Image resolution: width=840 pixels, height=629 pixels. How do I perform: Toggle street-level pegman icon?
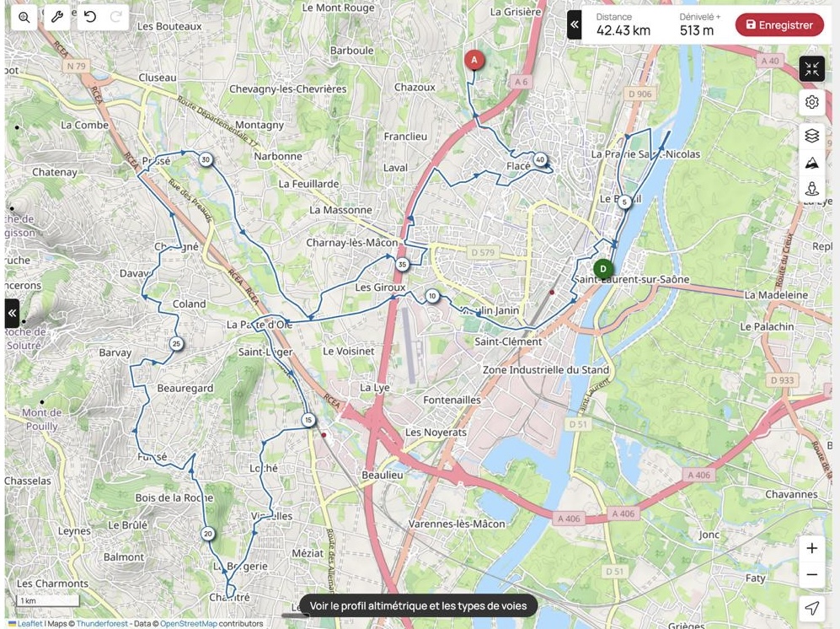coord(811,189)
